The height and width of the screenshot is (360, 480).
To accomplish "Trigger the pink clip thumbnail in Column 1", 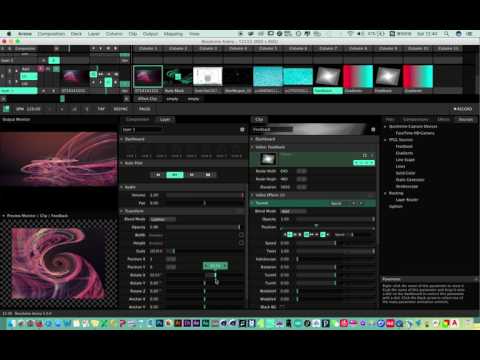I will click(148, 76).
